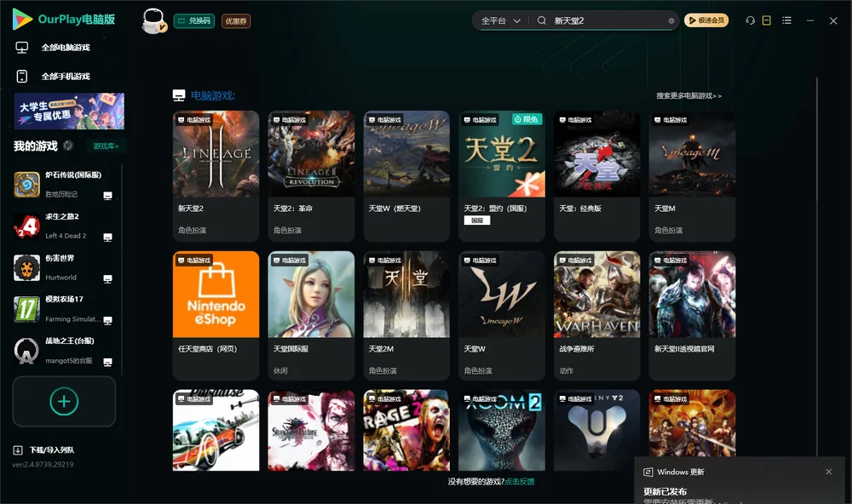The height and width of the screenshot is (504, 852).
Task: Open the coupon (优惠券) button
Action: click(x=236, y=20)
